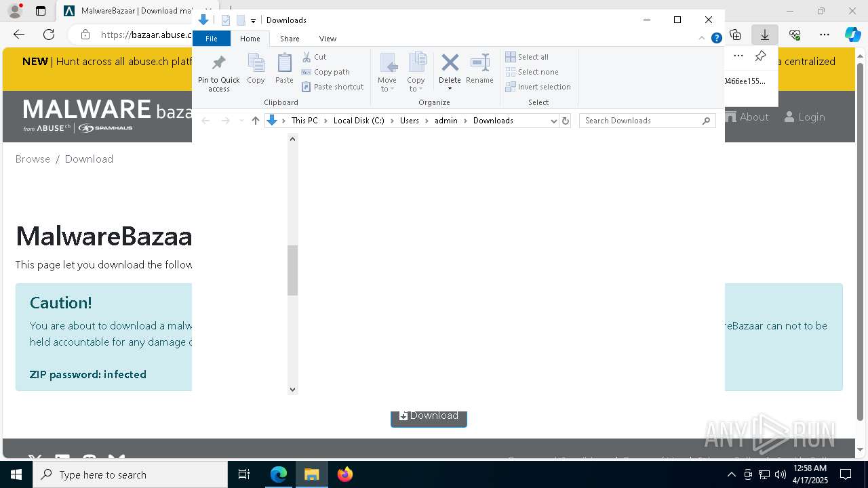The height and width of the screenshot is (488, 868).
Task: Show hidden system tray icons
Action: (x=731, y=474)
